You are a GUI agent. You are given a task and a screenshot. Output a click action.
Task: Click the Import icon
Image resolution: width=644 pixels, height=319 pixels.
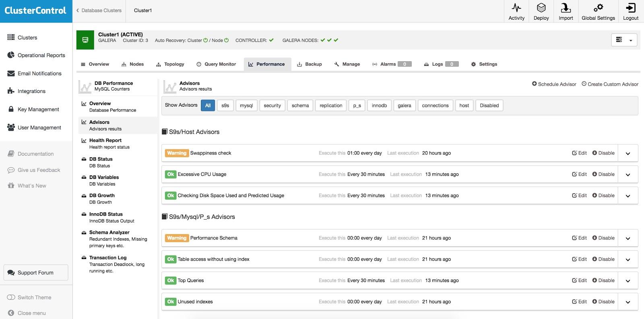pyautogui.click(x=566, y=11)
